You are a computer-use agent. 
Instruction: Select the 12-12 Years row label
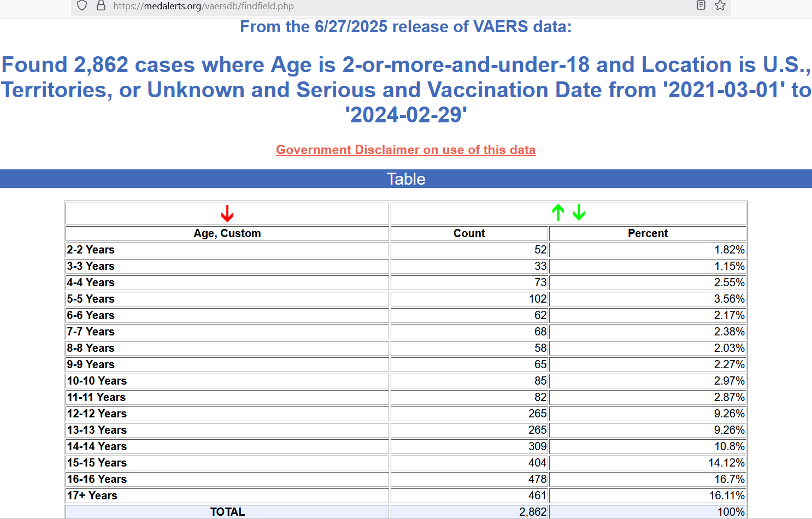(97, 414)
